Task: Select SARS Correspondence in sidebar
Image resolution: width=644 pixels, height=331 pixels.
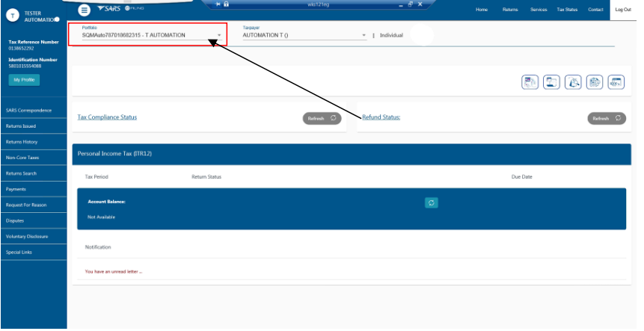Action: point(28,111)
